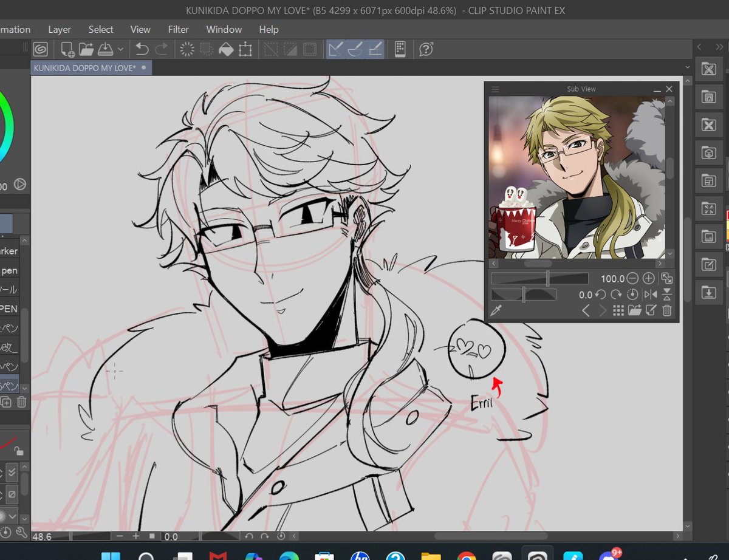Click Sub View vertical scrollbar
Image resolution: width=729 pixels, height=560 pixels.
[669, 169]
